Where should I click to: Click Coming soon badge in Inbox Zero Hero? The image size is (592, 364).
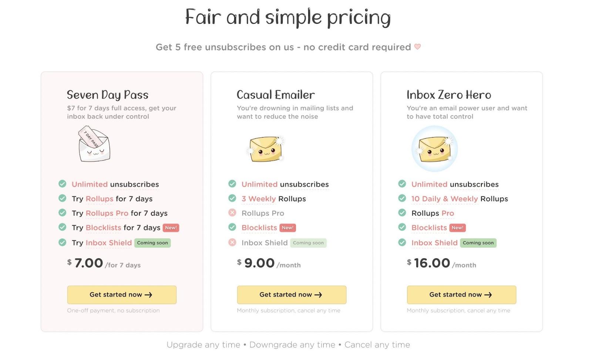pos(478,243)
